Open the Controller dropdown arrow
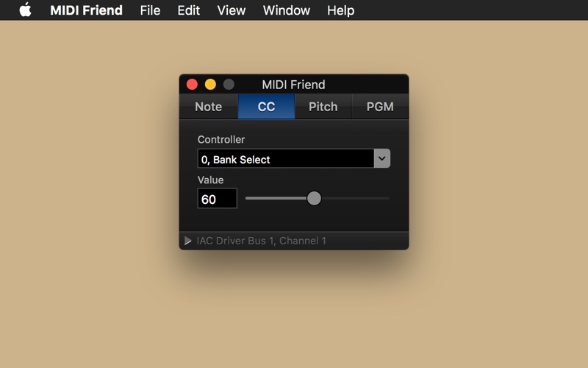Image resolution: width=588 pixels, height=368 pixels. coord(381,158)
